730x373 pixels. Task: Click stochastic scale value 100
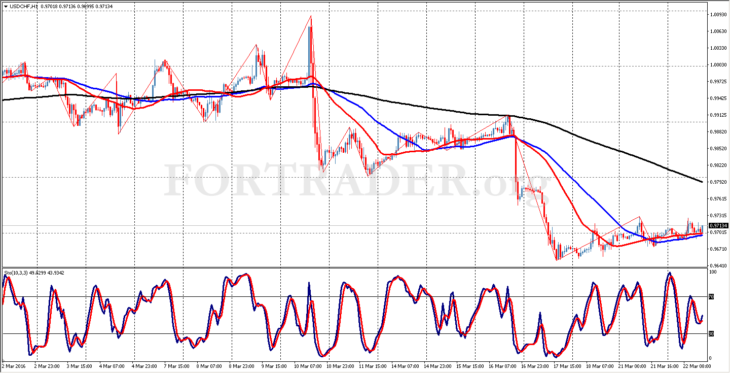tap(713, 272)
